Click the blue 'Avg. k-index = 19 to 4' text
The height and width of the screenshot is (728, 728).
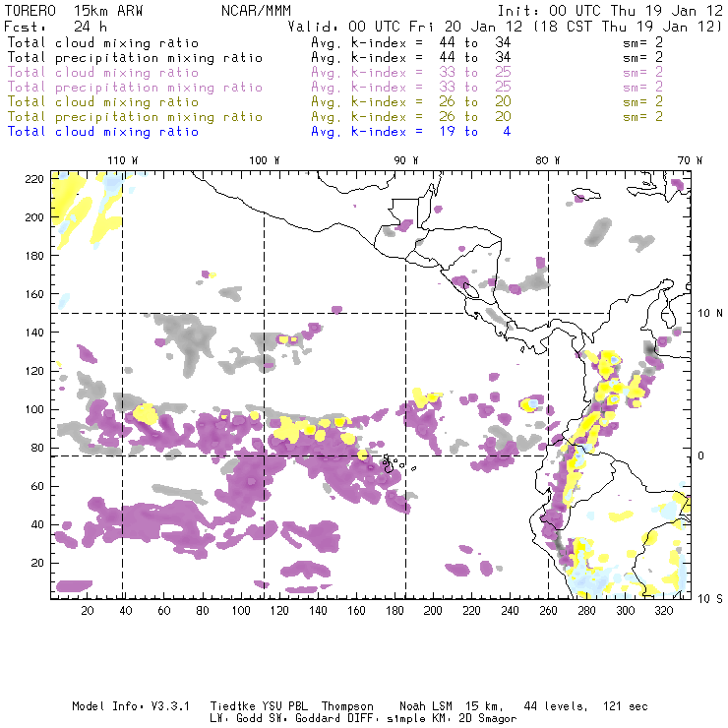tap(411, 132)
